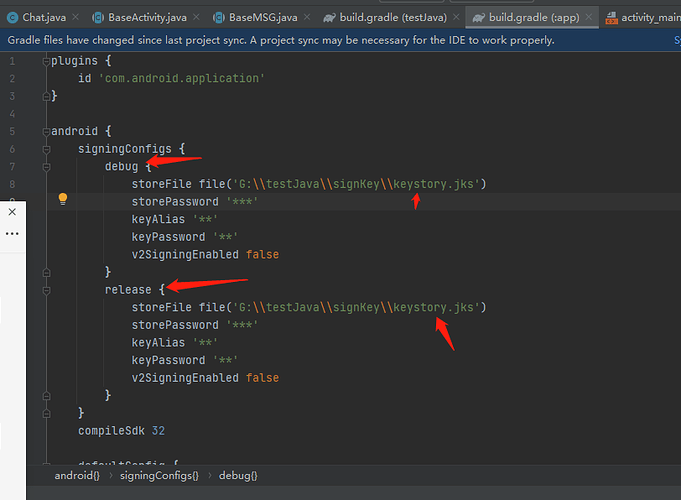The height and width of the screenshot is (500, 681).
Task: Click the gradle icon on testJava tab
Action: tap(330, 18)
